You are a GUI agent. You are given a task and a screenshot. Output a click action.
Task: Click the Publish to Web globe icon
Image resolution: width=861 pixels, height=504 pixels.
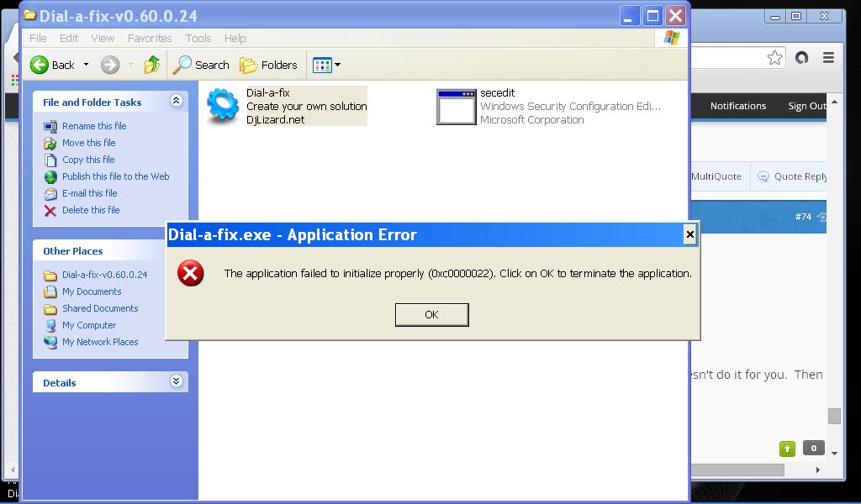click(50, 177)
